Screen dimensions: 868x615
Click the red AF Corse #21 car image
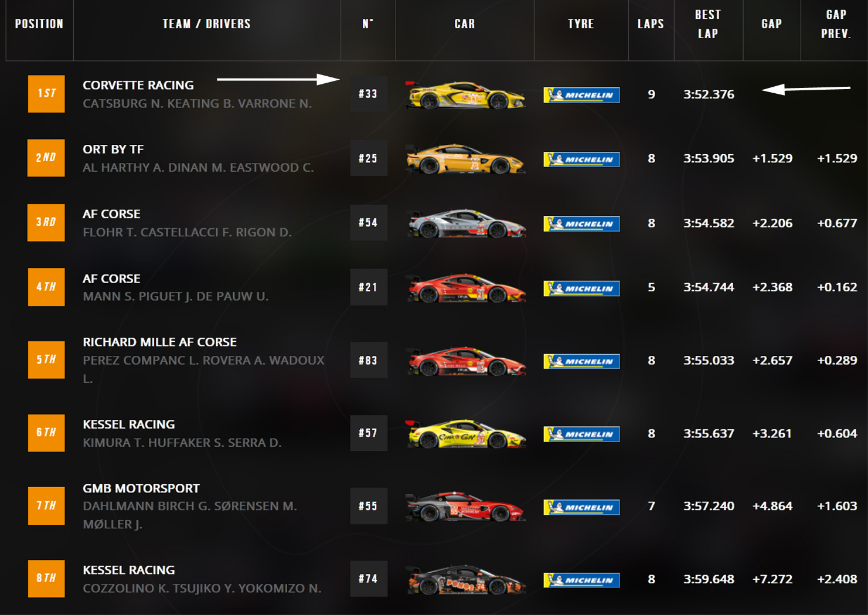(x=467, y=288)
